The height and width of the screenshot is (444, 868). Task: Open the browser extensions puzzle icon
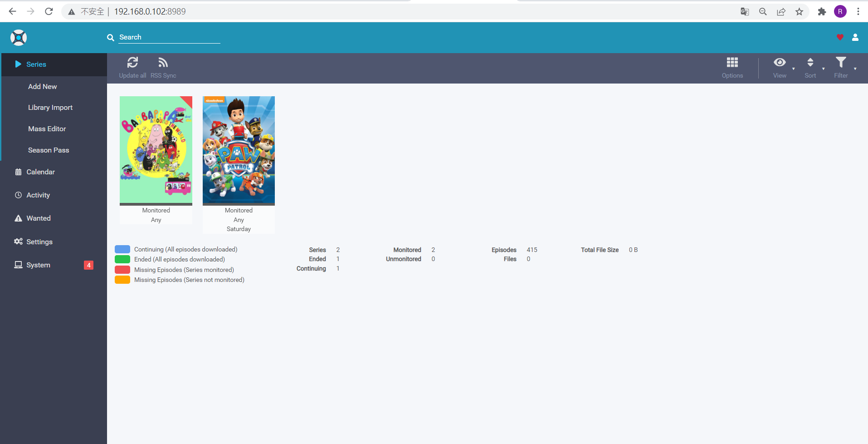pos(822,12)
